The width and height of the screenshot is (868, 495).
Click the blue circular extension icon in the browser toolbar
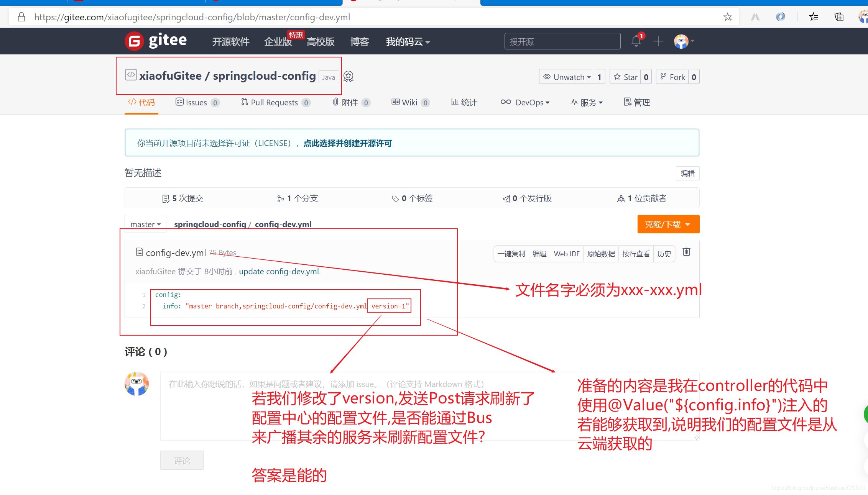[780, 17]
